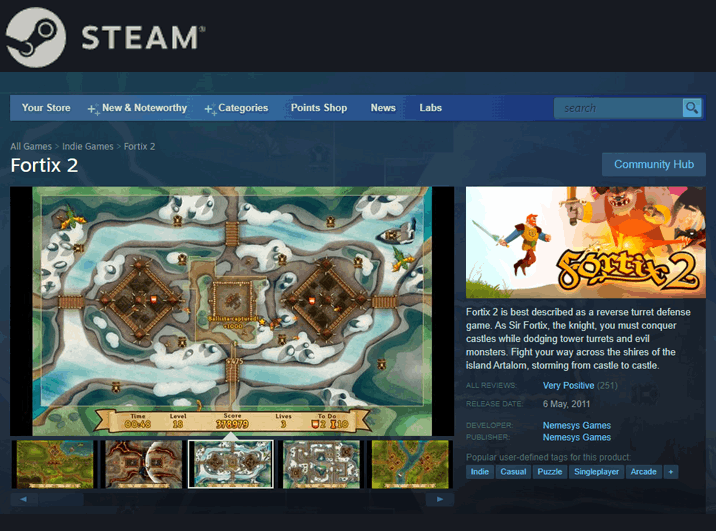Open the Your Store menu
This screenshot has width=716, height=531.
coord(46,108)
